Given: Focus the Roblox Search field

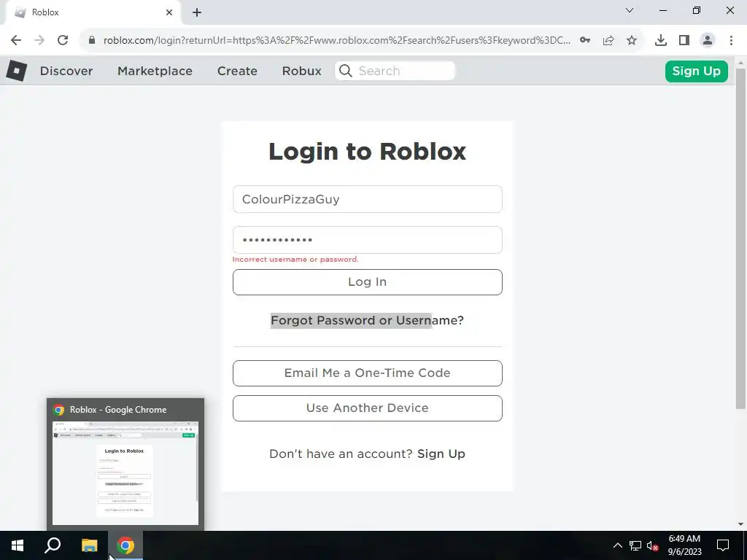Looking at the screenshot, I should 395,71.
